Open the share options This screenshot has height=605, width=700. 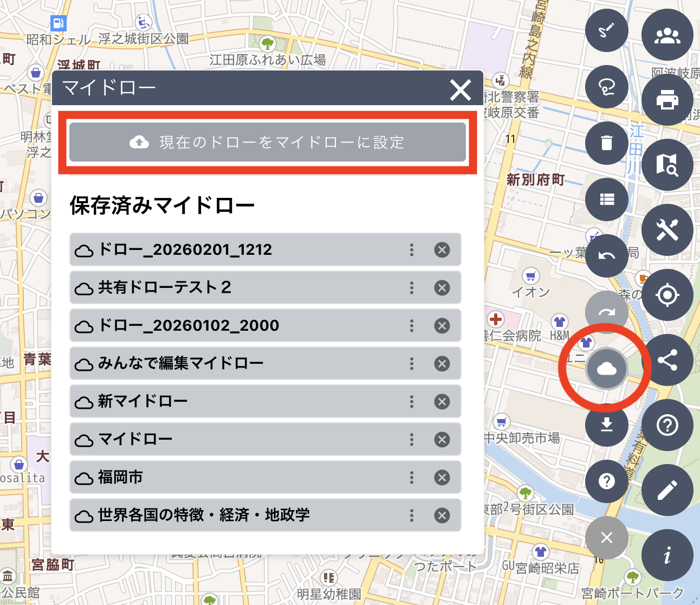pos(667,360)
